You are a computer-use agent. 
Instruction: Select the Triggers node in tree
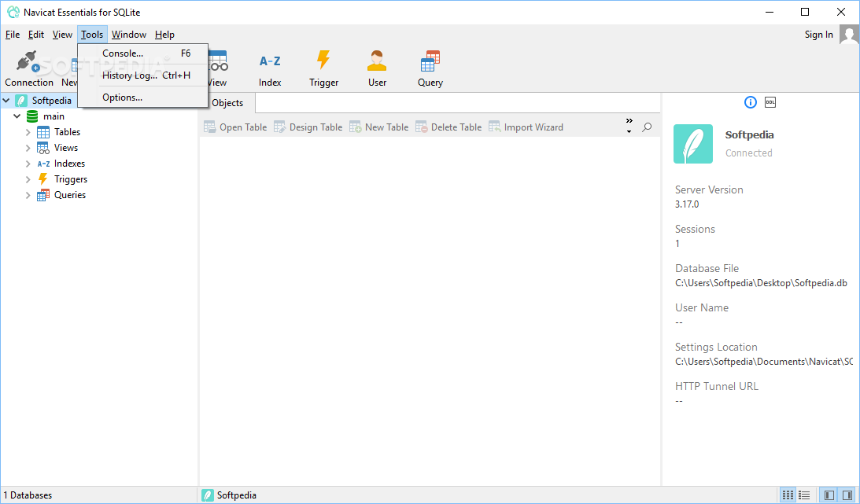(x=70, y=179)
